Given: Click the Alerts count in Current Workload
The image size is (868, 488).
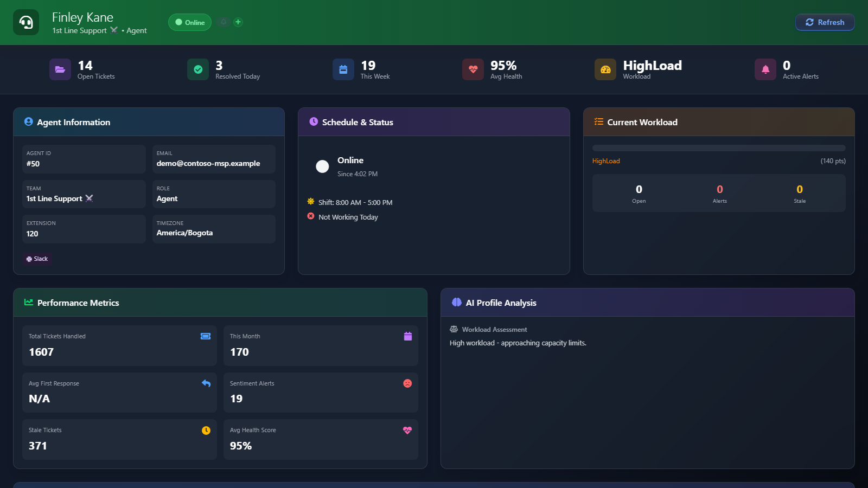Looking at the screenshot, I should tap(720, 189).
